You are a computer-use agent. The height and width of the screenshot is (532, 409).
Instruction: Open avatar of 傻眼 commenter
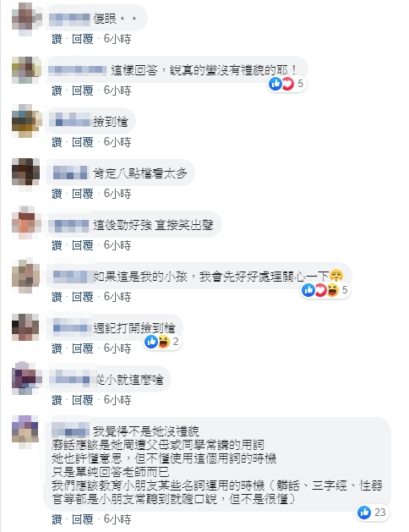coord(25,19)
